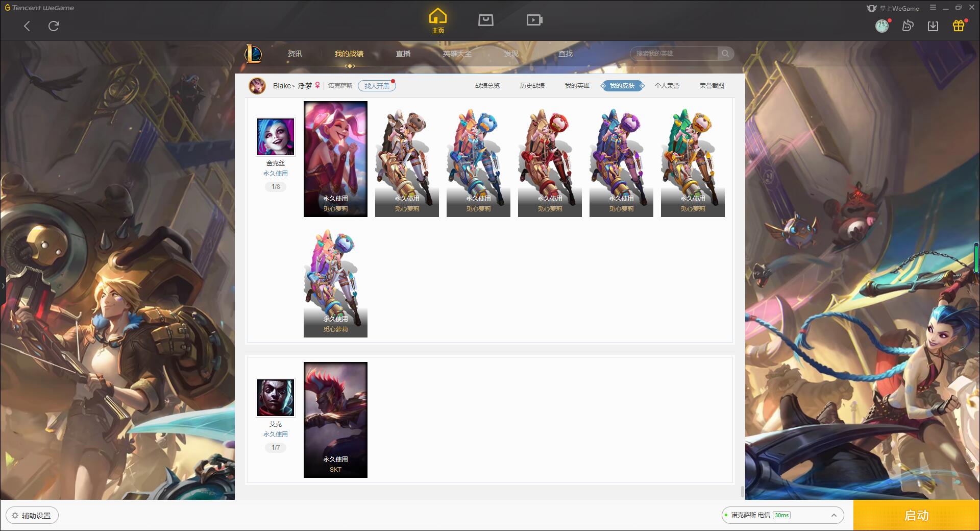Viewport: 980px width, 531px height.
Task: Click the Jinx champion portrait
Action: [276, 136]
